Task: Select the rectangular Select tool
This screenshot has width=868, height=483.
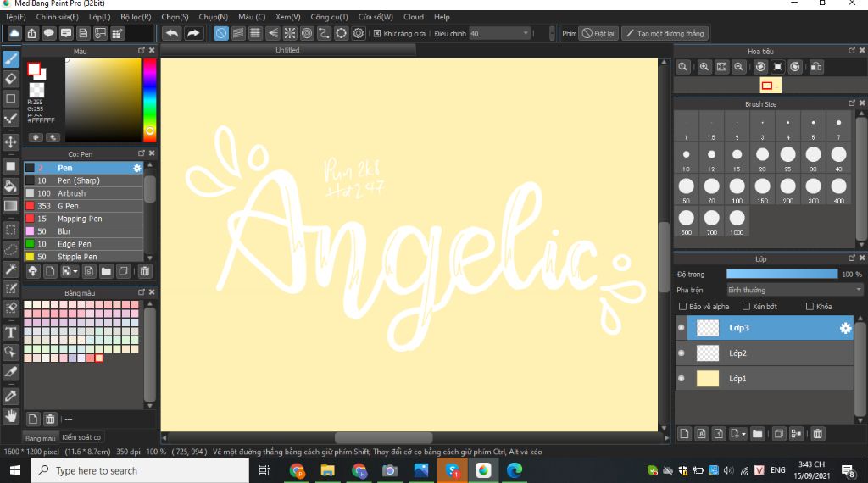Action: click(10, 230)
